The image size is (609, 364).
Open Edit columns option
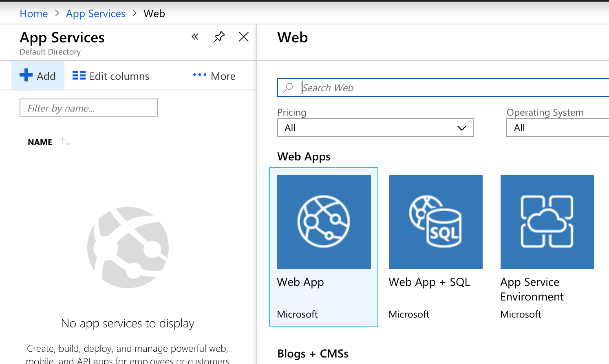click(x=111, y=76)
